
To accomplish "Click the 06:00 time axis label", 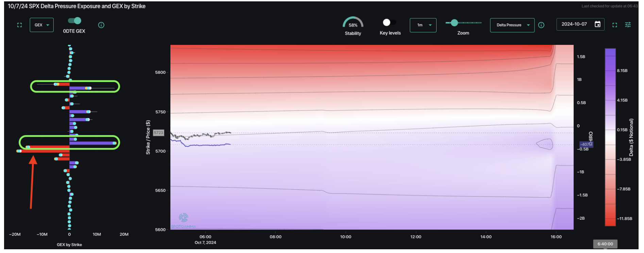I will tap(205, 237).
